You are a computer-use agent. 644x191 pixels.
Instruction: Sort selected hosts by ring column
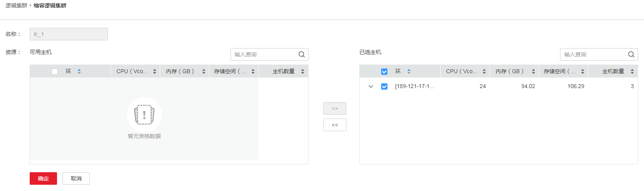pyautogui.click(x=409, y=71)
